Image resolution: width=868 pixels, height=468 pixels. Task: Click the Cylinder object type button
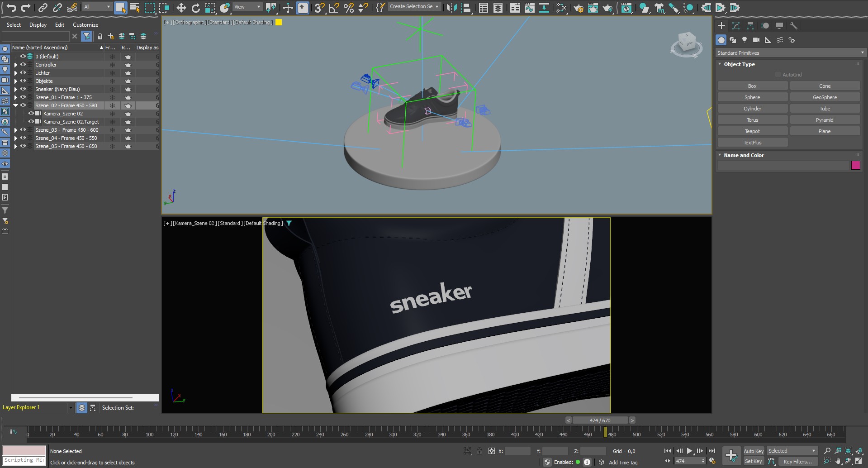click(752, 109)
